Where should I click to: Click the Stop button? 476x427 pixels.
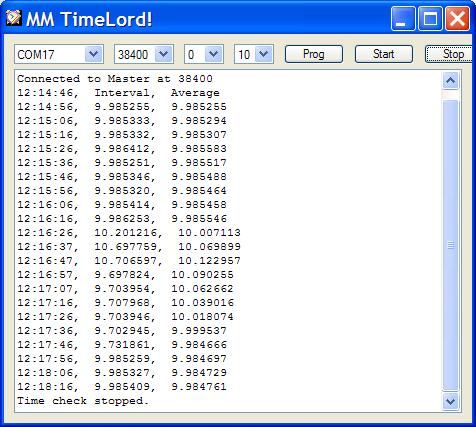[449, 54]
